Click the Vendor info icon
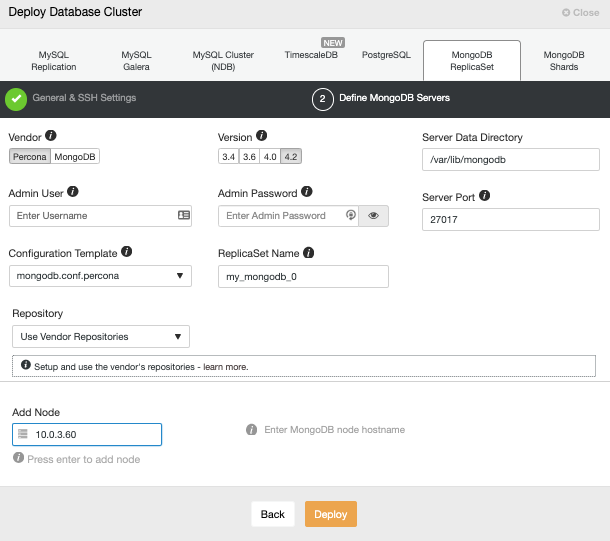The width and height of the screenshot is (610, 541). pyautogui.click(x=51, y=135)
